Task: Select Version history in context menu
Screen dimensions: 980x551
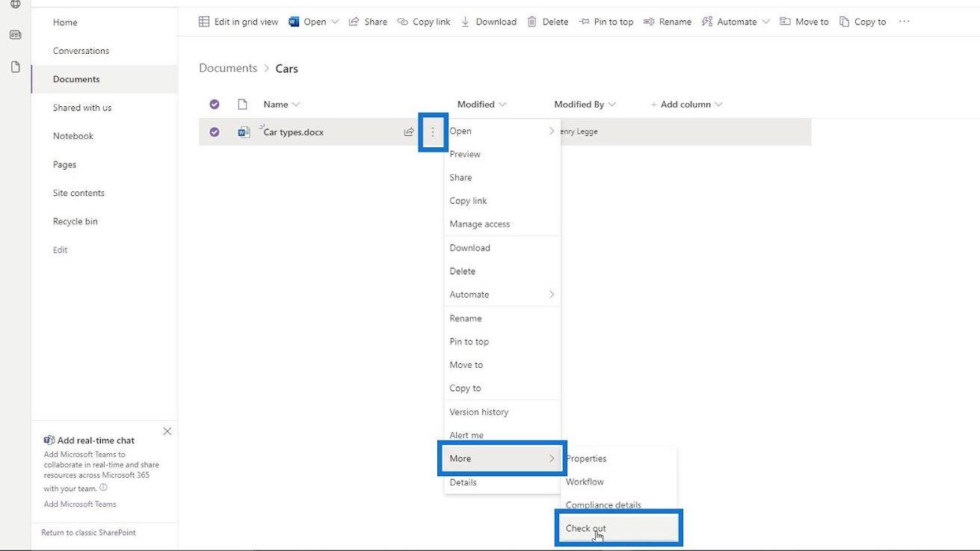Action: pos(502,411)
